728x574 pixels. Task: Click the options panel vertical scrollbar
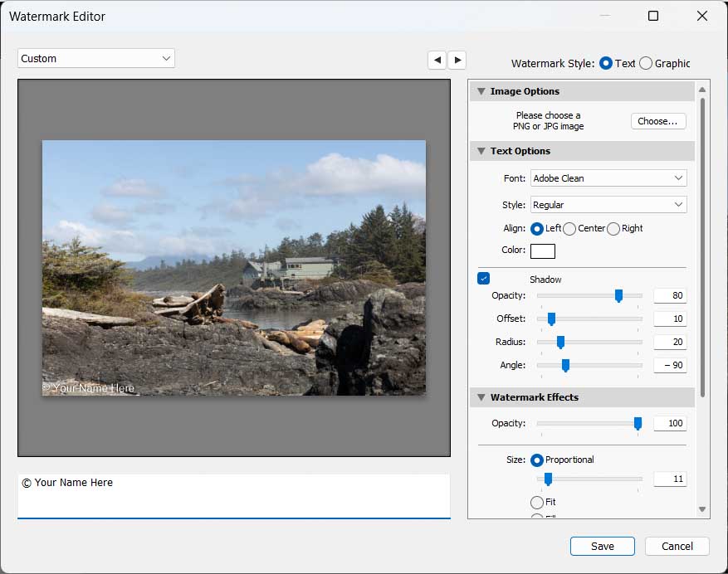point(702,247)
